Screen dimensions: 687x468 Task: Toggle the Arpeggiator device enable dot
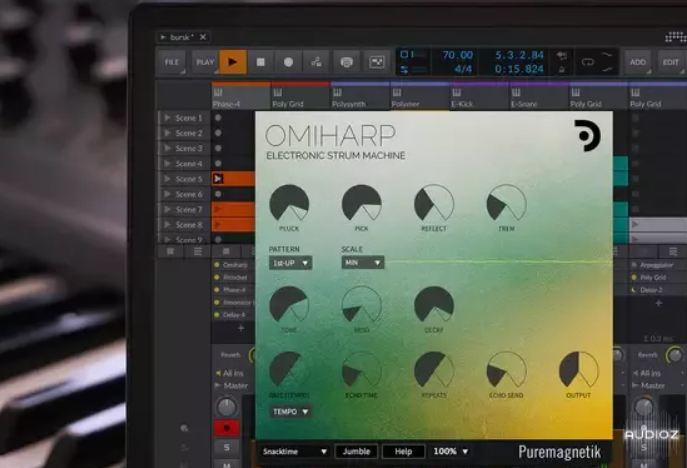[634, 265]
